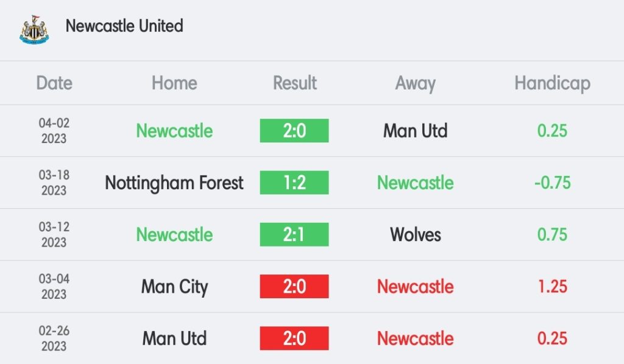Click the Newcastle United team title
Image resolution: width=624 pixels, height=364 pixels.
[124, 26]
